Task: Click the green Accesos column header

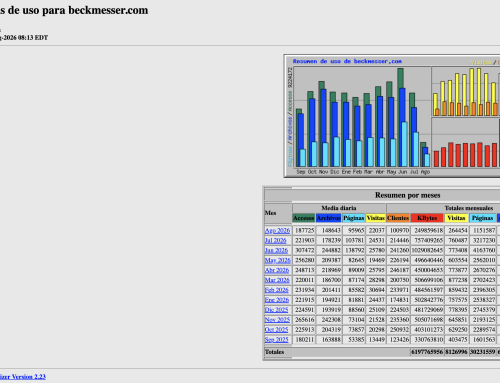Action: pos(304,218)
